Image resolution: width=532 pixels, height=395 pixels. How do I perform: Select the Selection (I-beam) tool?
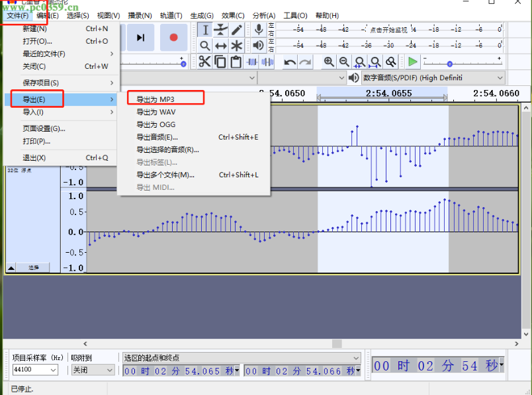point(205,30)
